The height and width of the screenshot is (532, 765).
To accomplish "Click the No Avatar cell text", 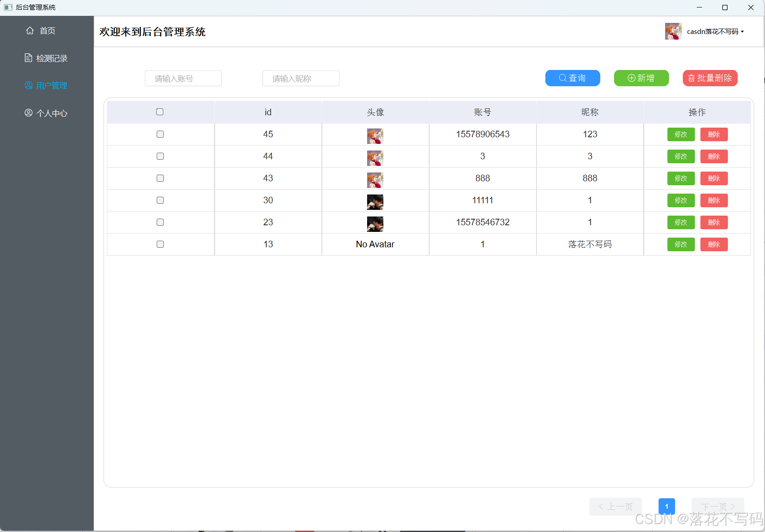I will [x=375, y=244].
